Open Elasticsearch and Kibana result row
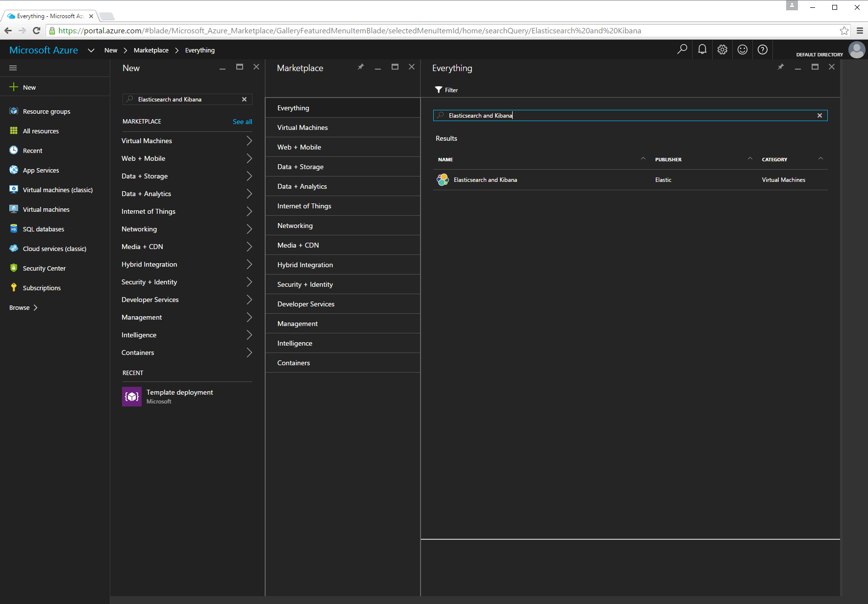This screenshot has height=604, width=868. [630, 180]
